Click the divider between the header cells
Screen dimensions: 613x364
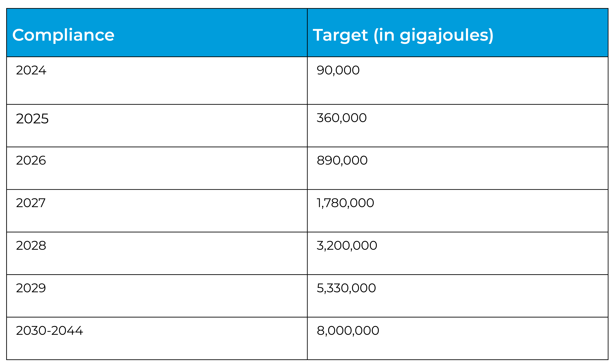tap(307, 33)
